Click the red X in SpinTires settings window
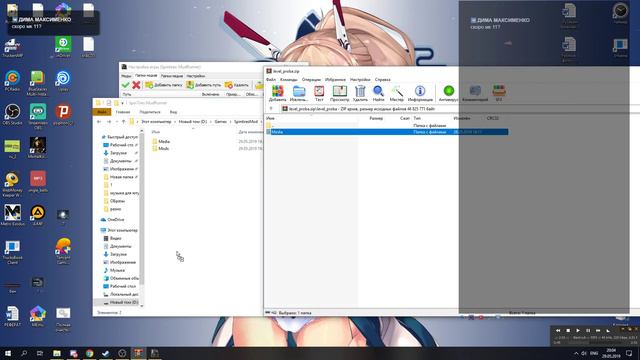 (136, 85)
